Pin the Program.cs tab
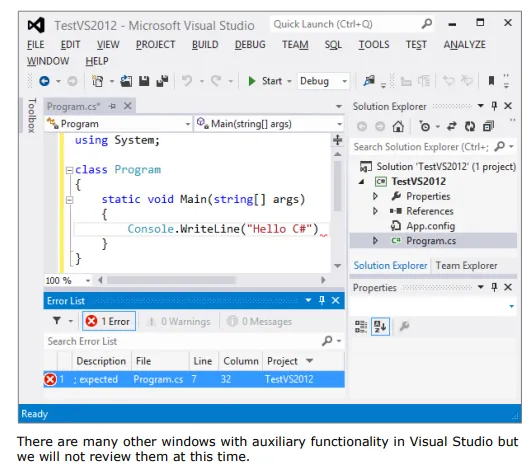Image resolution: width=531 pixels, height=462 pixels. click(x=112, y=106)
